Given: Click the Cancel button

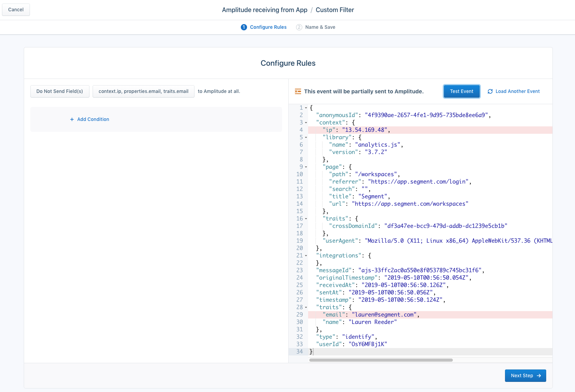Looking at the screenshot, I should pos(16,10).
